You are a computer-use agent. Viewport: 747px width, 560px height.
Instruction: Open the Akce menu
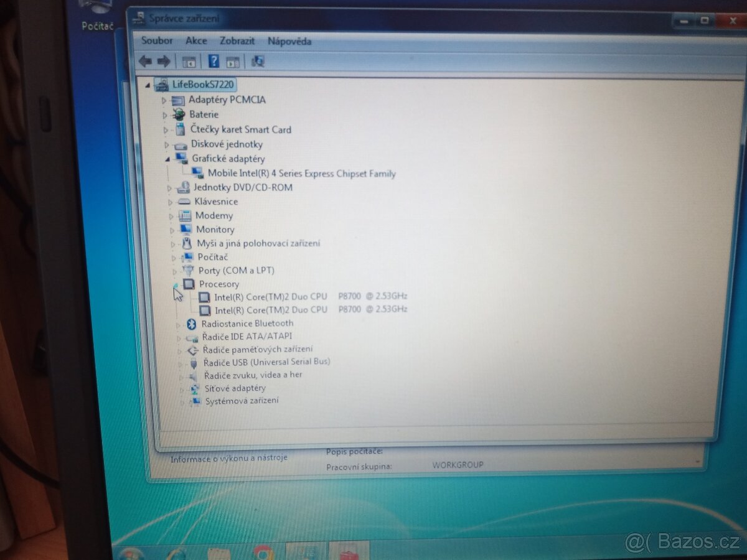pos(196,40)
